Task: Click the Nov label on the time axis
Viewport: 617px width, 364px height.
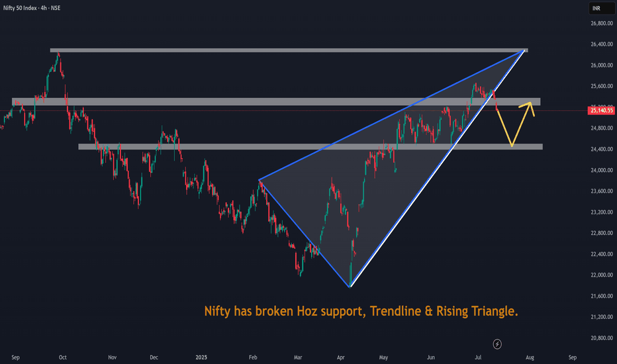Action: pos(112,357)
